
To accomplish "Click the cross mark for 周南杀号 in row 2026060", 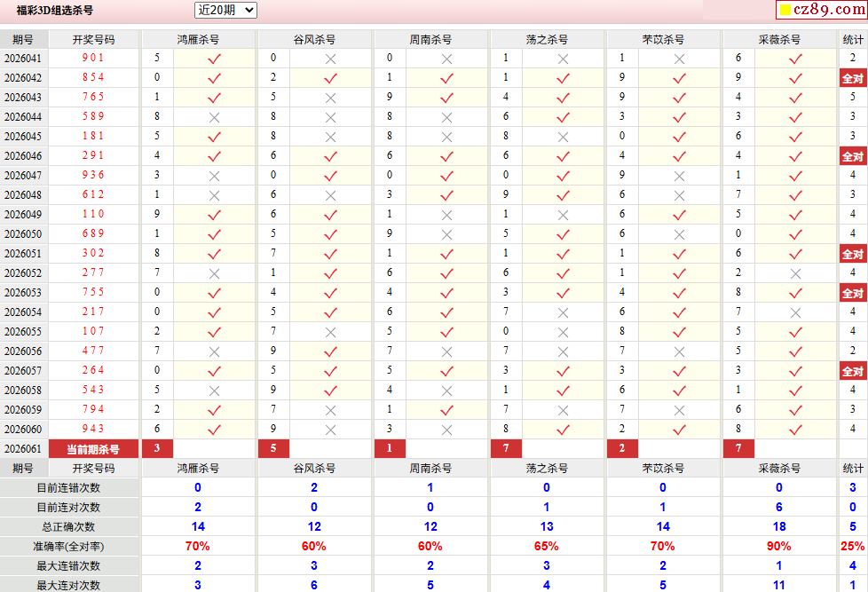I will pos(446,430).
